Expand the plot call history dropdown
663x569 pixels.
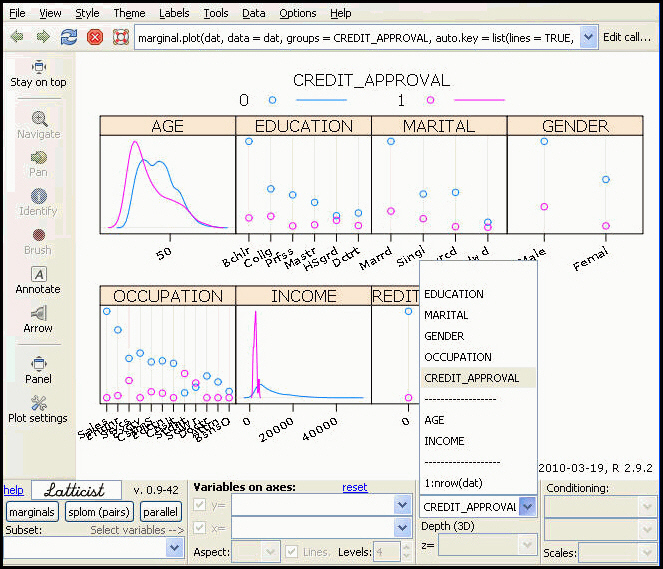[x=588, y=37]
